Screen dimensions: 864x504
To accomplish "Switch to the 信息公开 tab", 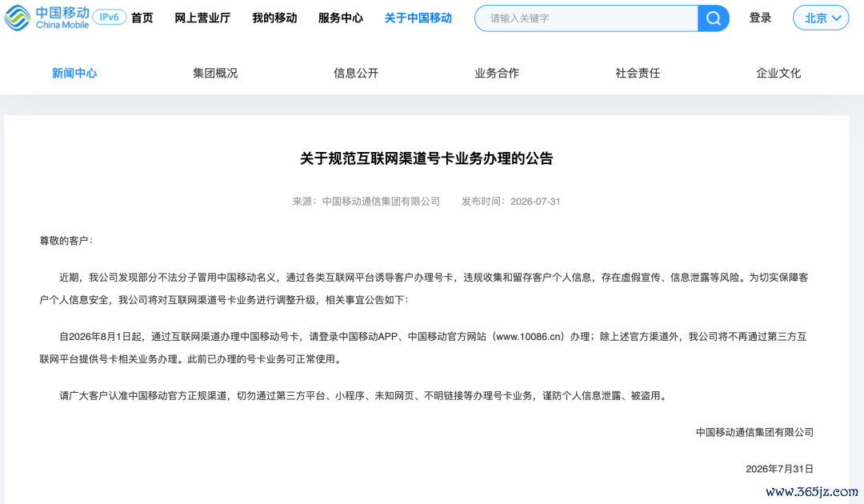I will (x=356, y=74).
